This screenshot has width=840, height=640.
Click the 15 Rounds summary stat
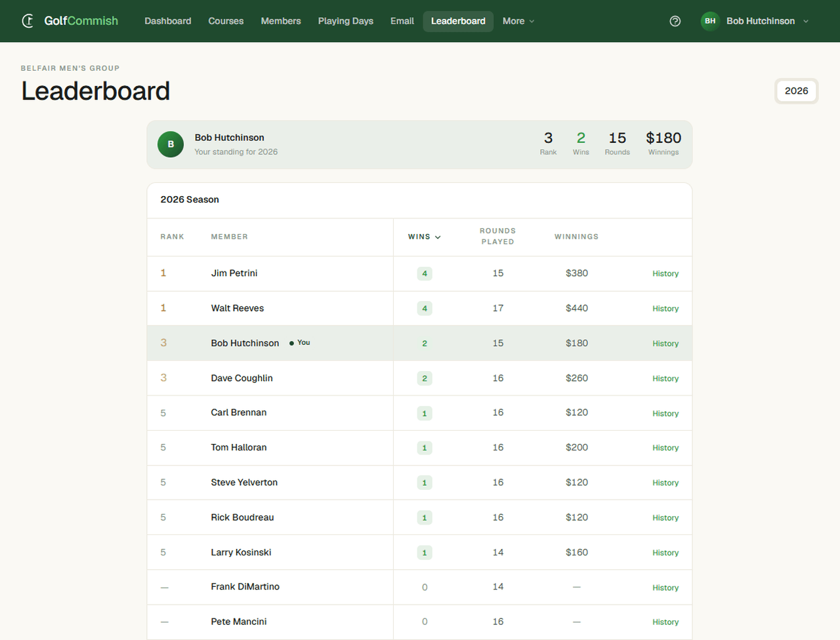click(618, 144)
